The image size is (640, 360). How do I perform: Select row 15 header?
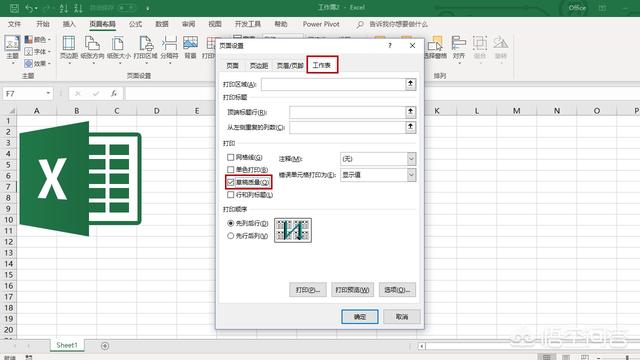pyautogui.click(x=9, y=275)
